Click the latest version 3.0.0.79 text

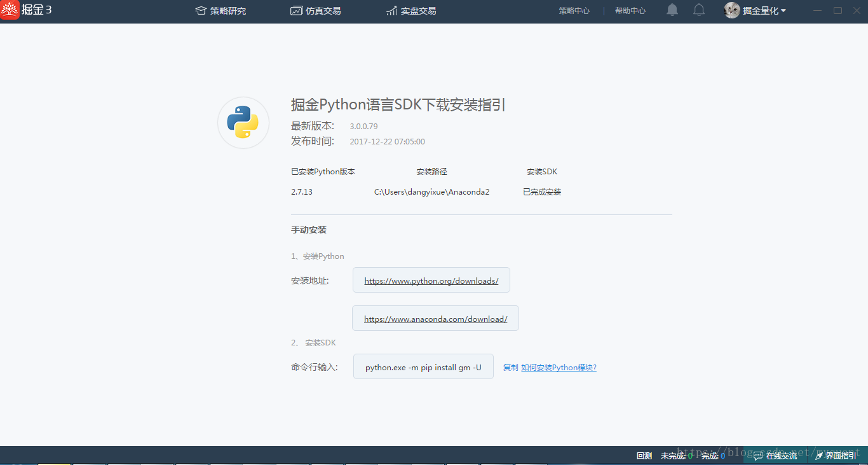363,126
